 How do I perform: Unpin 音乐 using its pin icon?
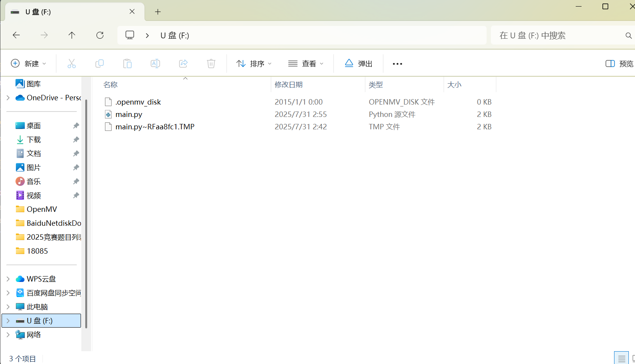coord(76,181)
